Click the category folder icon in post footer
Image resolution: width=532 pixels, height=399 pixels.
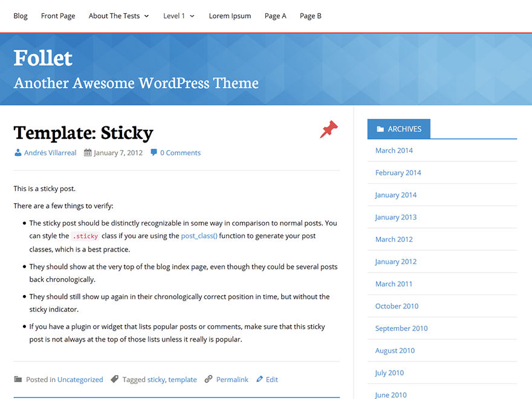(17, 379)
